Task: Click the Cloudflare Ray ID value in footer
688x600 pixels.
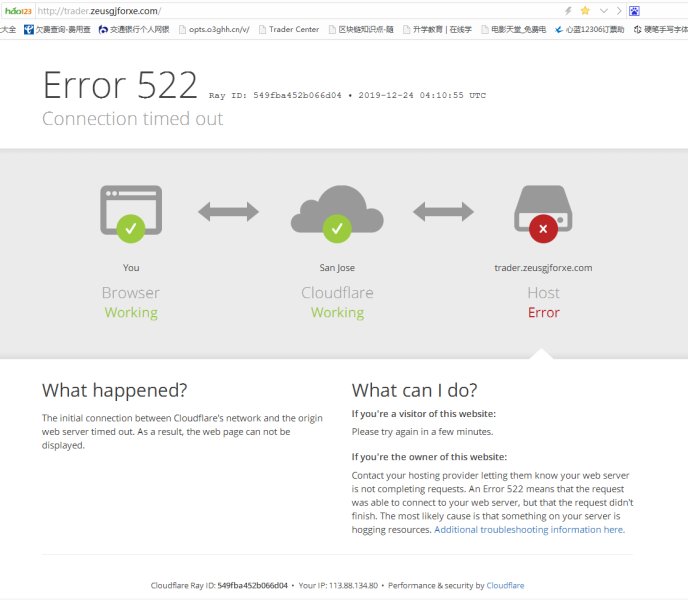Action: (252, 586)
